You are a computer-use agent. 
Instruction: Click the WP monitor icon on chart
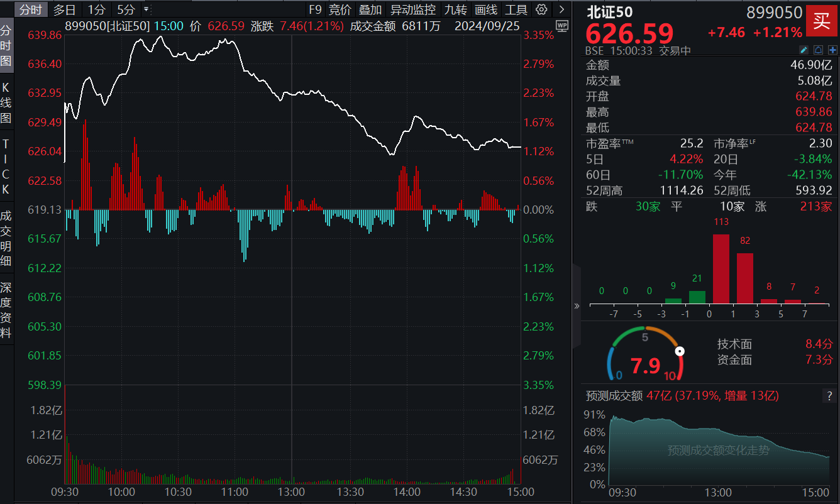[561, 26]
